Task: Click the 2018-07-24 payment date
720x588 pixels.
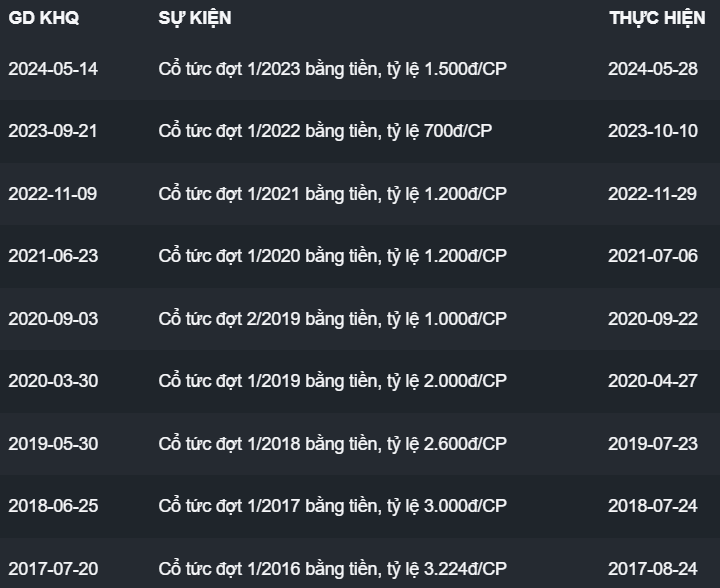Action: tap(652, 506)
